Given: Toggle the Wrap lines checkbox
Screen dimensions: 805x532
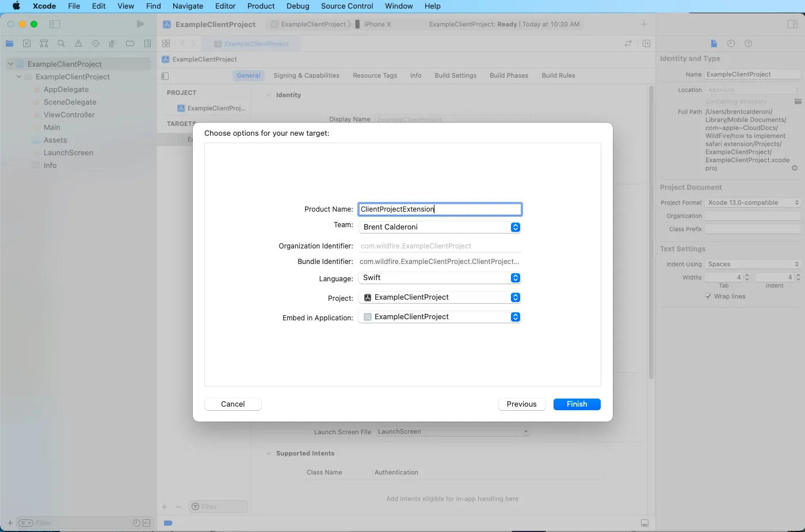Looking at the screenshot, I should tap(708, 296).
